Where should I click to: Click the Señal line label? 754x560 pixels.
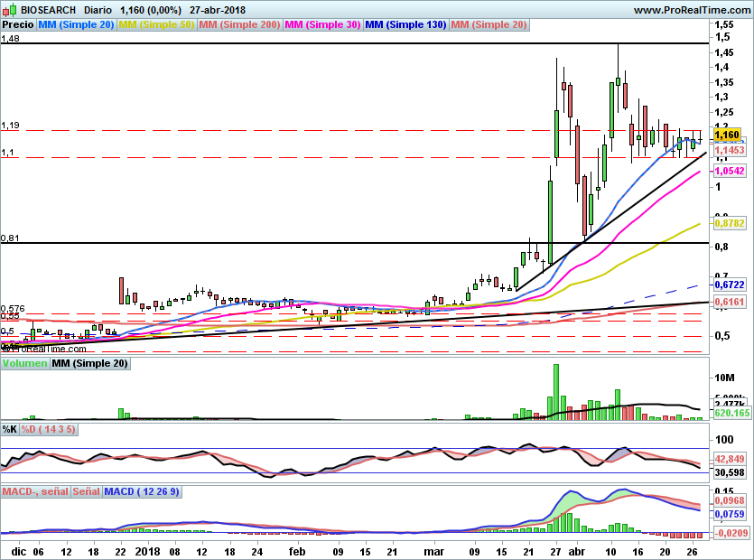point(86,491)
